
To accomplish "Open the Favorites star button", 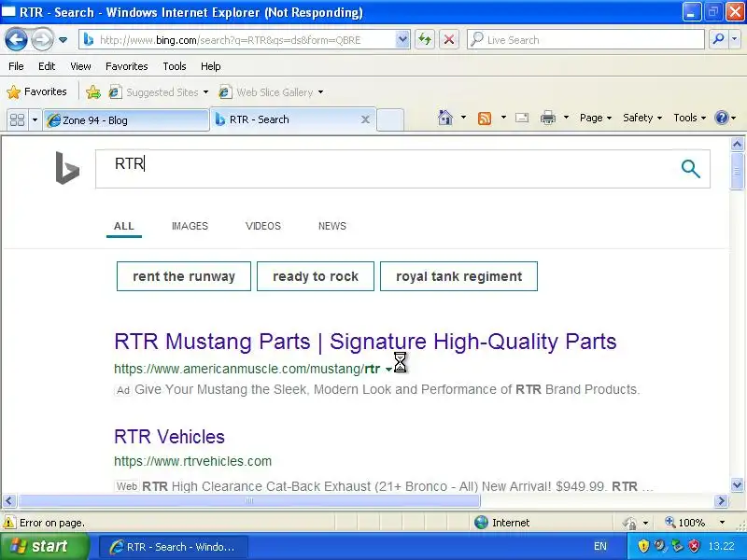I will pyautogui.click(x=36, y=91).
